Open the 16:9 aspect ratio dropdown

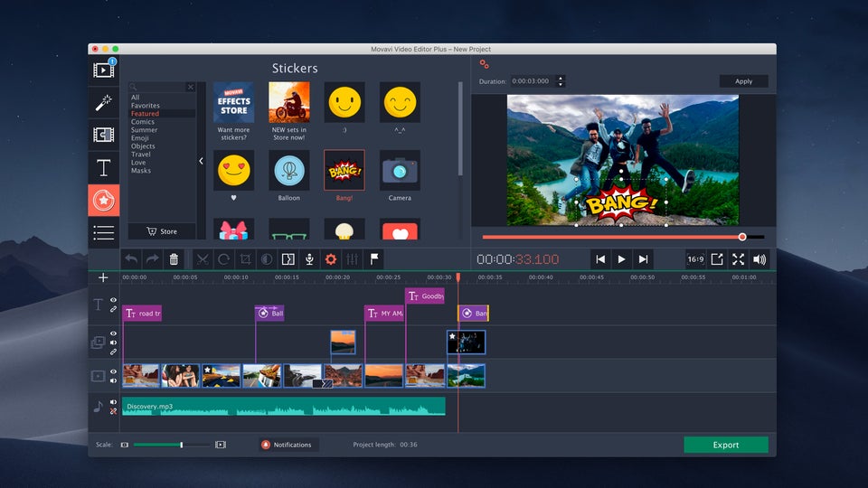(x=695, y=259)
